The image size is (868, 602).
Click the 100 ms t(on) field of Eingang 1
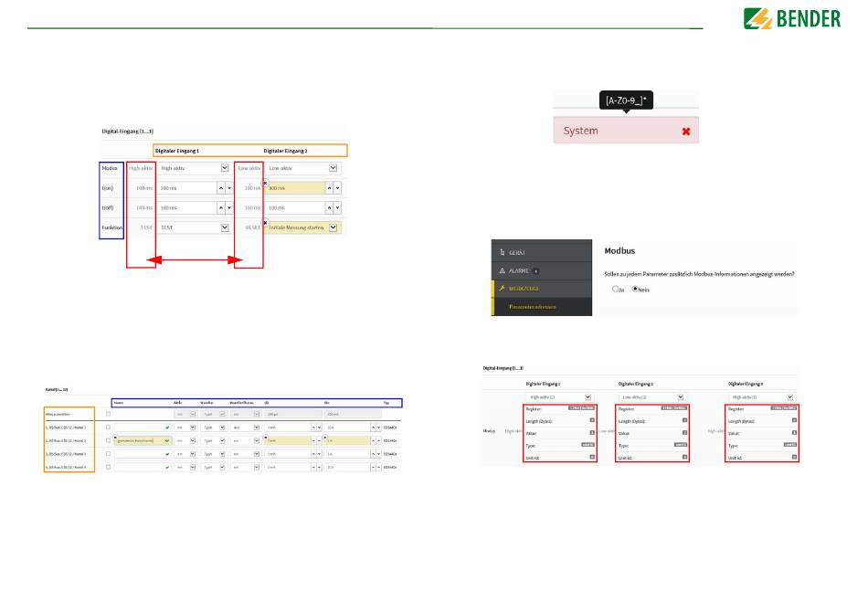[x=187, y=188]
